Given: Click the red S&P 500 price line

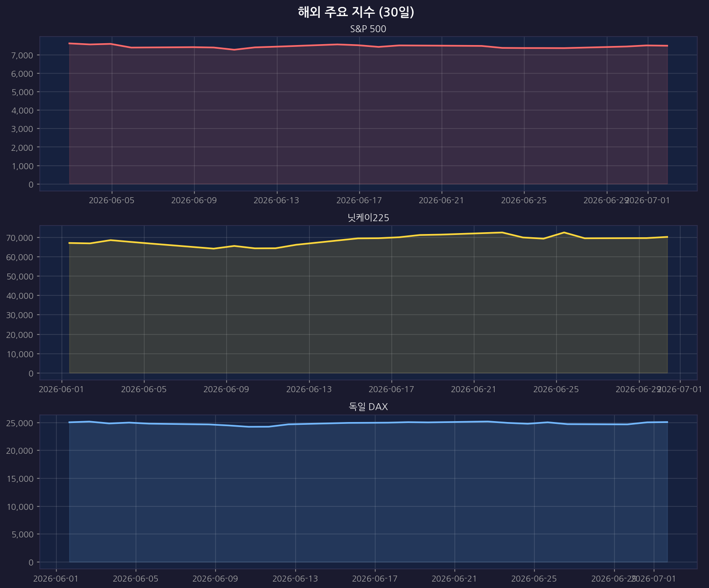Looking at the screenshot, I should coord(368,46).
